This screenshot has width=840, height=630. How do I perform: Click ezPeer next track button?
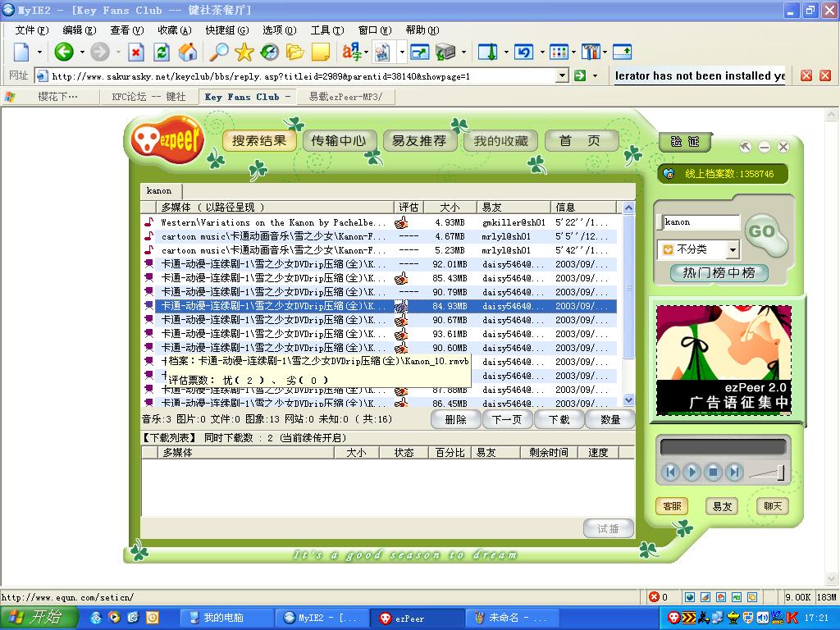click(734, 472)
